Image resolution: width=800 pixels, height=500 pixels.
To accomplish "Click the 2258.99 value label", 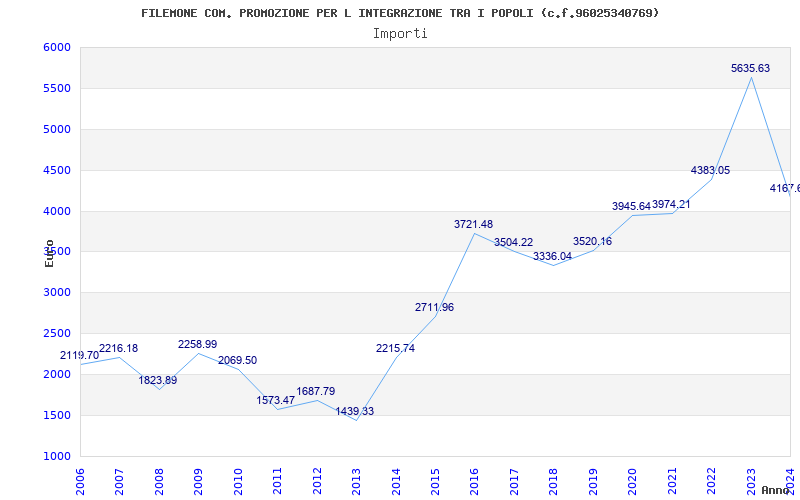I will pyautogui.click(x=197, y=344).
